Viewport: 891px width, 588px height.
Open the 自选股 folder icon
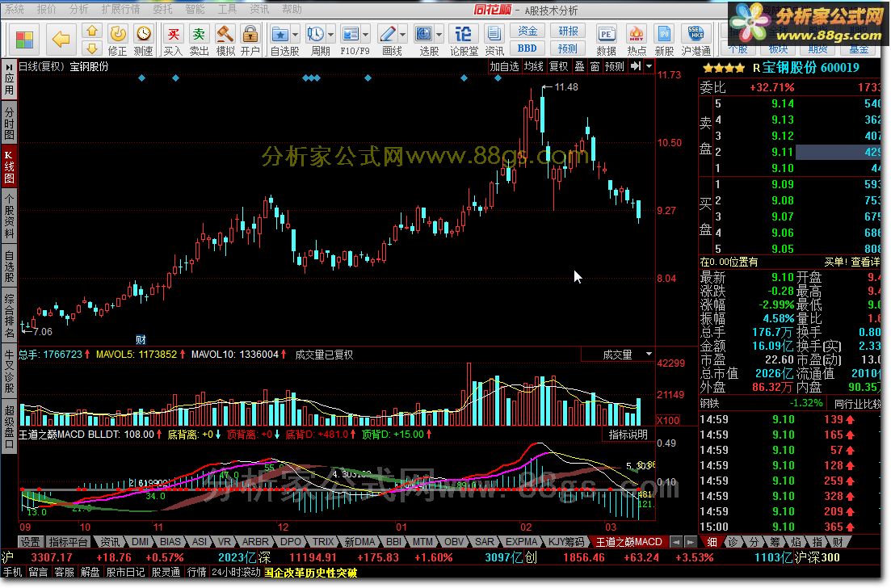coord(280,34)
